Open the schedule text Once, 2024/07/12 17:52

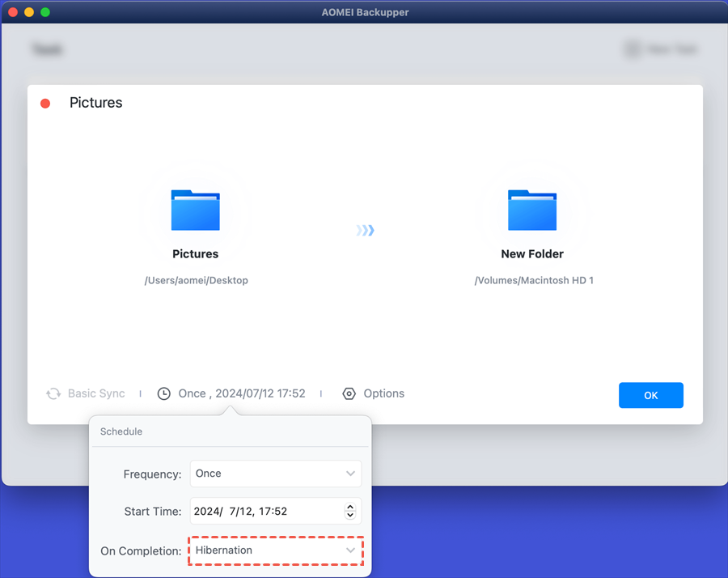(x=242, y=393)
